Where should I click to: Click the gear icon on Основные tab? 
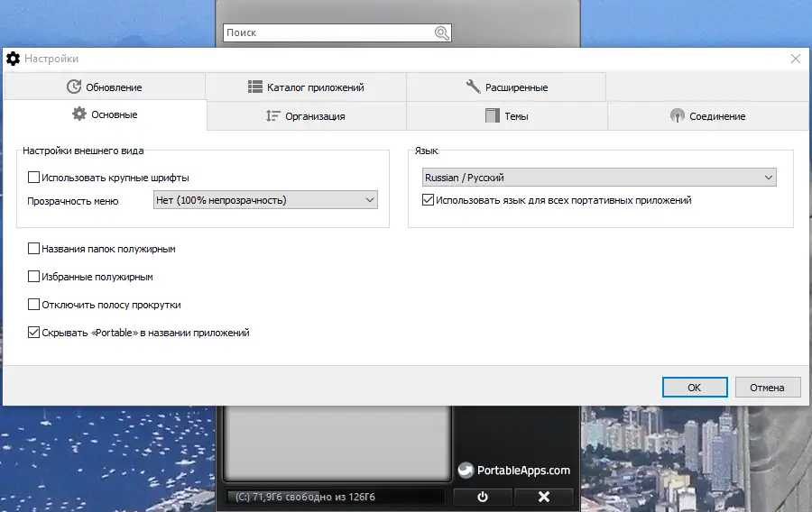click(79, 114)
